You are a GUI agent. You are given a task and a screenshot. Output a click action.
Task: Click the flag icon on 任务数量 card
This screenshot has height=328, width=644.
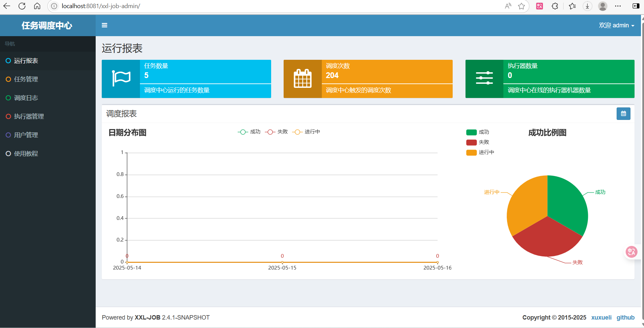(121, 78)
